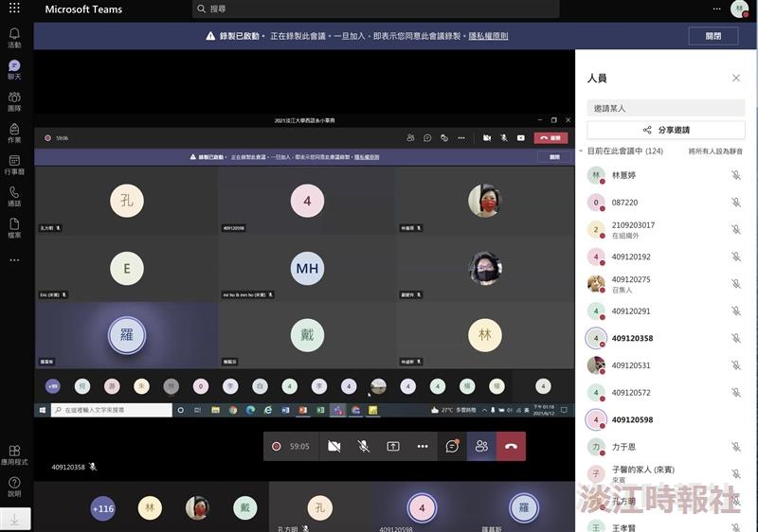The image size is (758, 532).
Task: Open Excel in shared screen taskbar
Action: tap(320, 410)
